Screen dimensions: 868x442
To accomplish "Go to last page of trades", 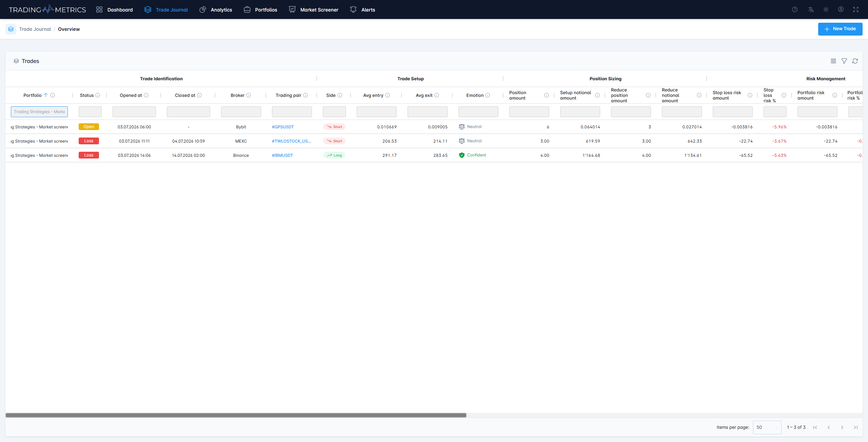I will click(855, 427).
